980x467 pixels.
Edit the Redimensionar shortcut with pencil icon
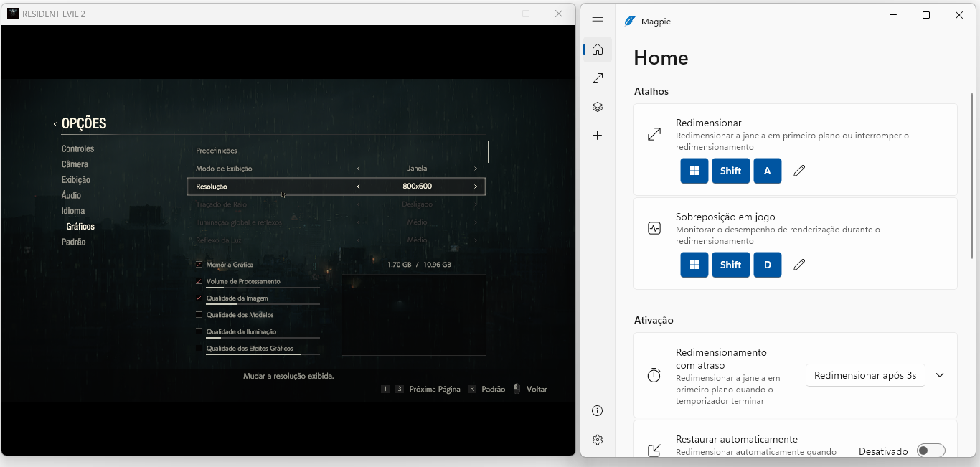(x=799, y=171)
